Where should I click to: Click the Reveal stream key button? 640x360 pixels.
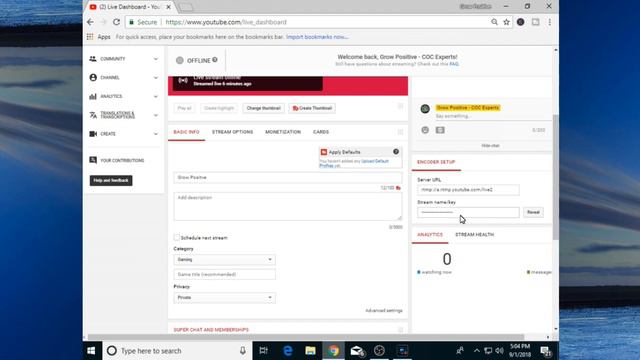pyautogui.click(x=533, y=212)
